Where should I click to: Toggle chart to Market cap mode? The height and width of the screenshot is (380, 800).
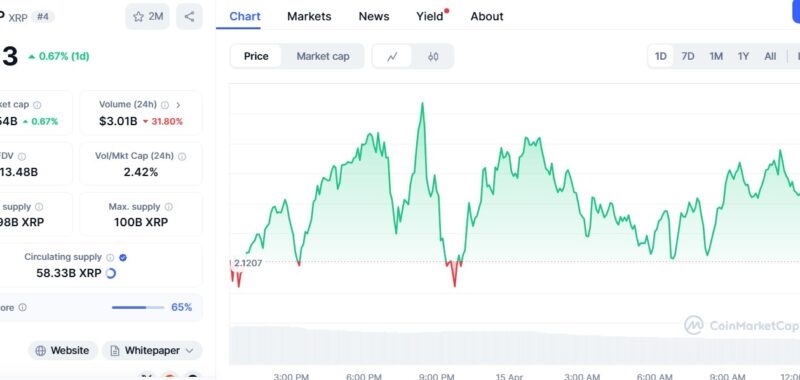[x=323, y=56]
